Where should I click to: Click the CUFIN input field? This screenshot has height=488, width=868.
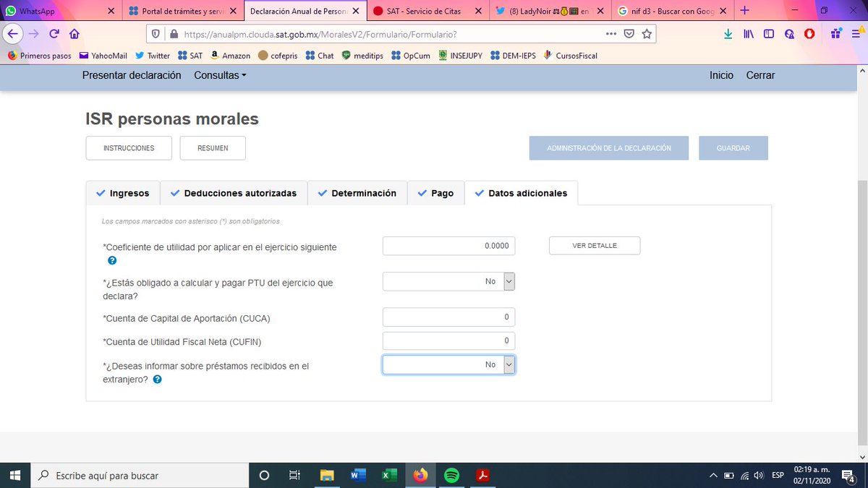pyautogui.click(x=448, y=341)
